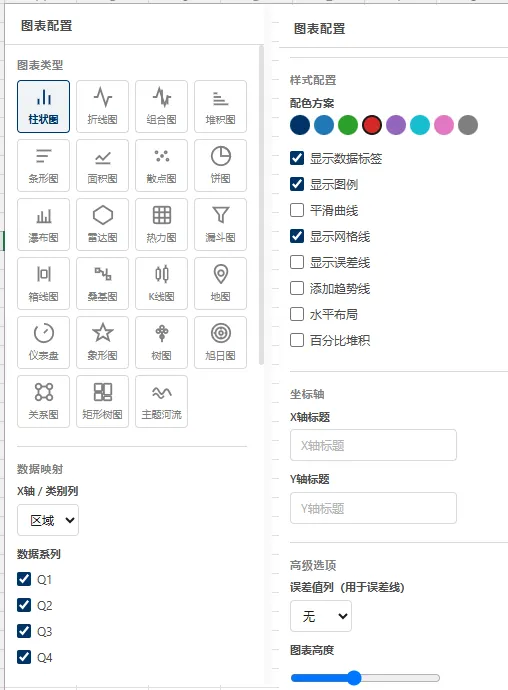Select the 地图 map chart type

point(221,283)
